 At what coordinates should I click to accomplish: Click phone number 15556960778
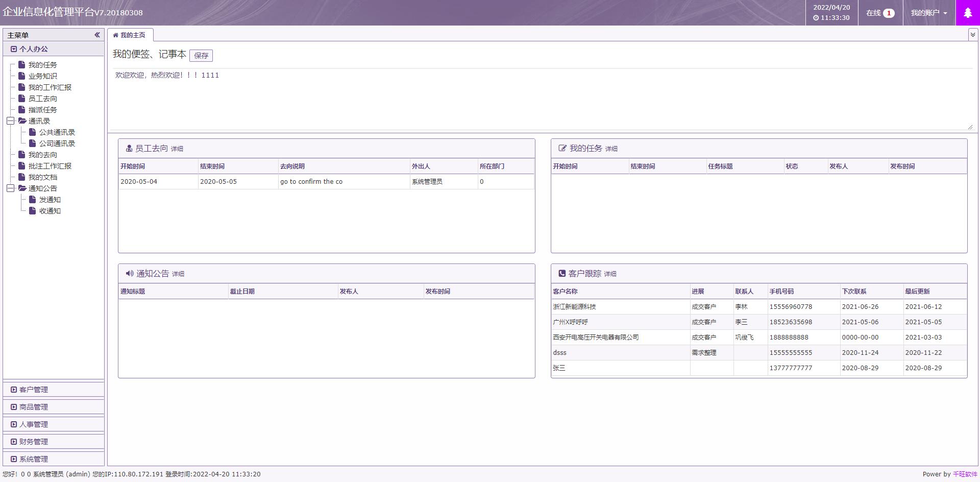click(791, 307)
